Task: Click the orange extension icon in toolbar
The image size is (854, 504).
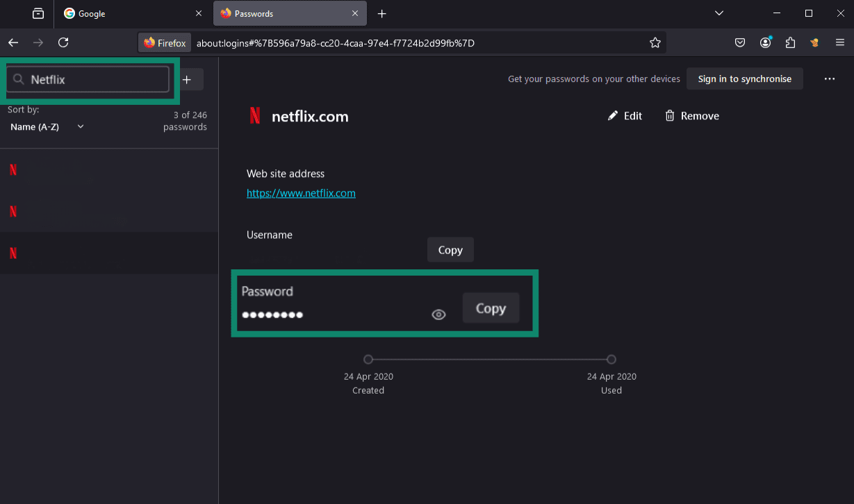Action: 815,43
